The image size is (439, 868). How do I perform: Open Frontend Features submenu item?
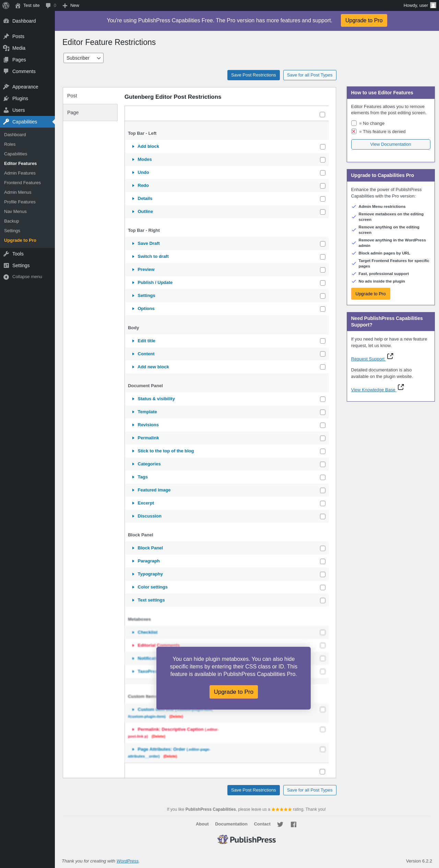22,183
